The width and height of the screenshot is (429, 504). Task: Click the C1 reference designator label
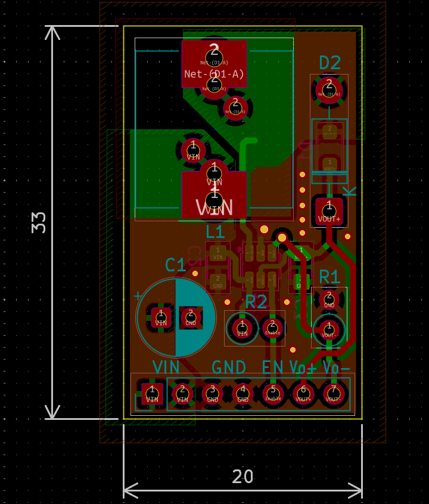(176, 265)
